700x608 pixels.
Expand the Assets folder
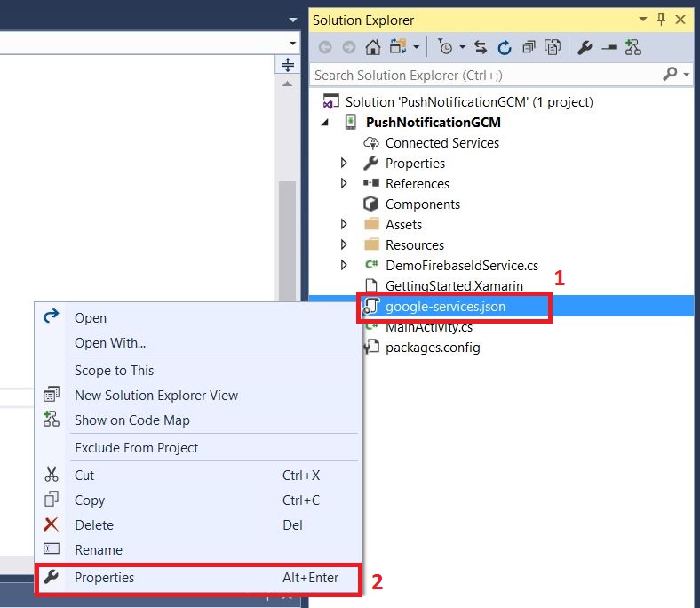(344, 225)
